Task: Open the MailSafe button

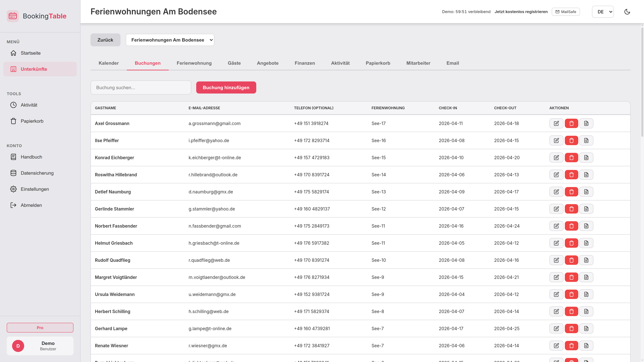Action: [x=566, y=12]
